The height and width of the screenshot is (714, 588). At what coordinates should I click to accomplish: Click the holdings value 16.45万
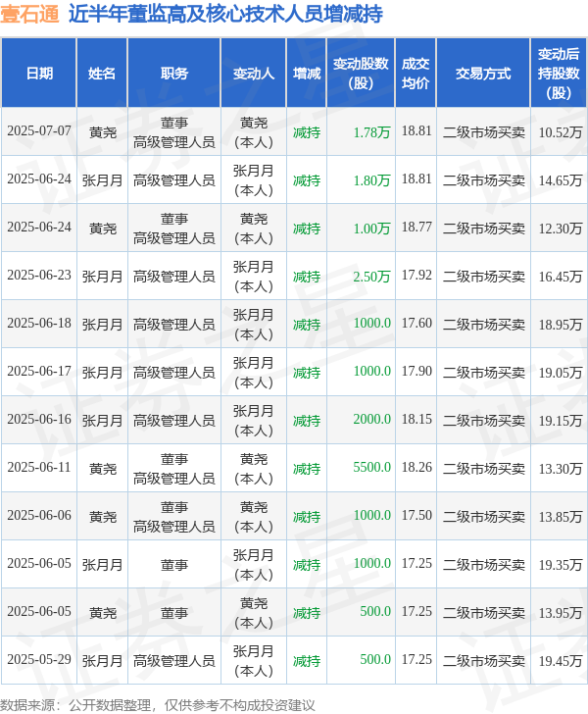tap(561, 277)
